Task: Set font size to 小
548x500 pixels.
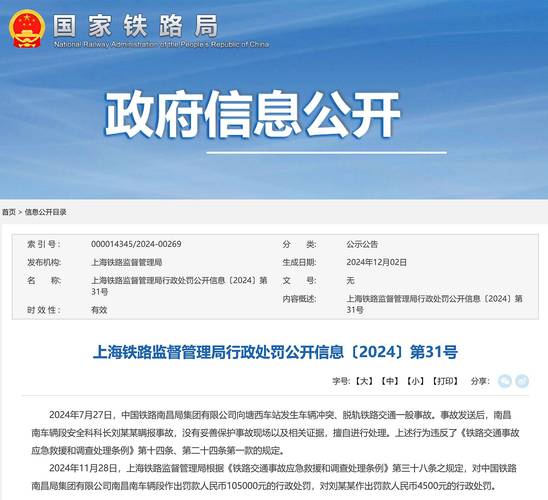Action: tap(415, 381)
